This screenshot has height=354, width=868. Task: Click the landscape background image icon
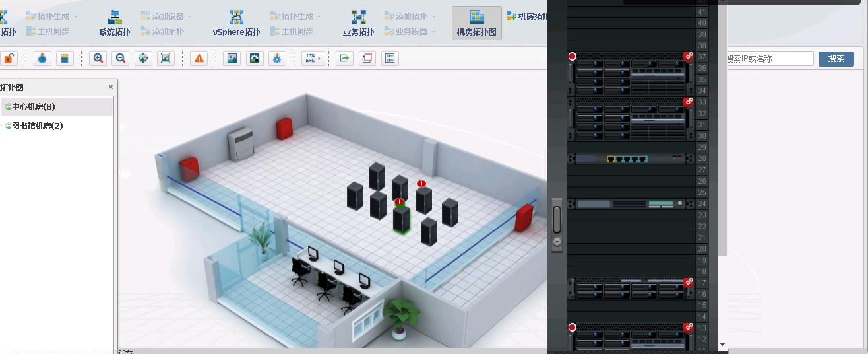[232, 59]
